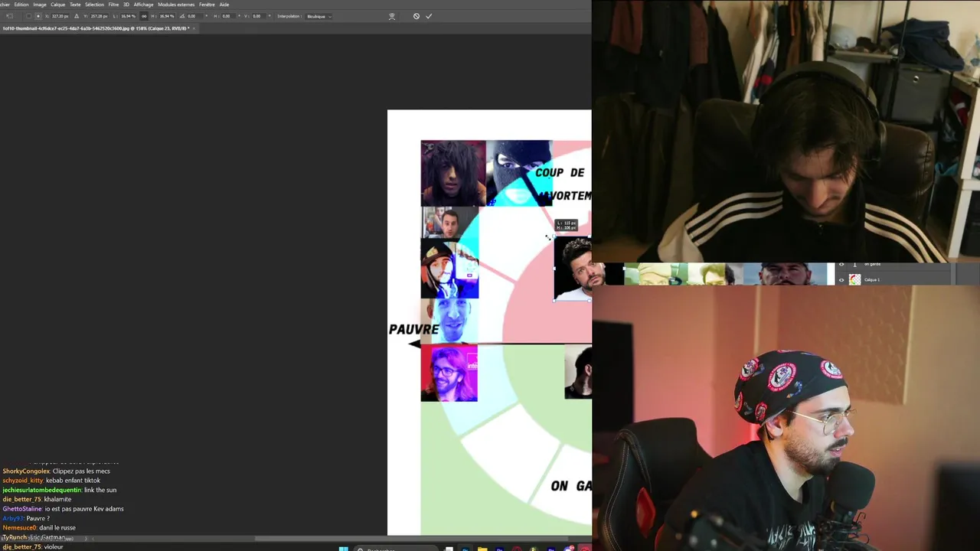This screenshot has height=551, width=980.
Task: Confirm the transformation with the checkmark icon
Action: [x=429, y=16]
